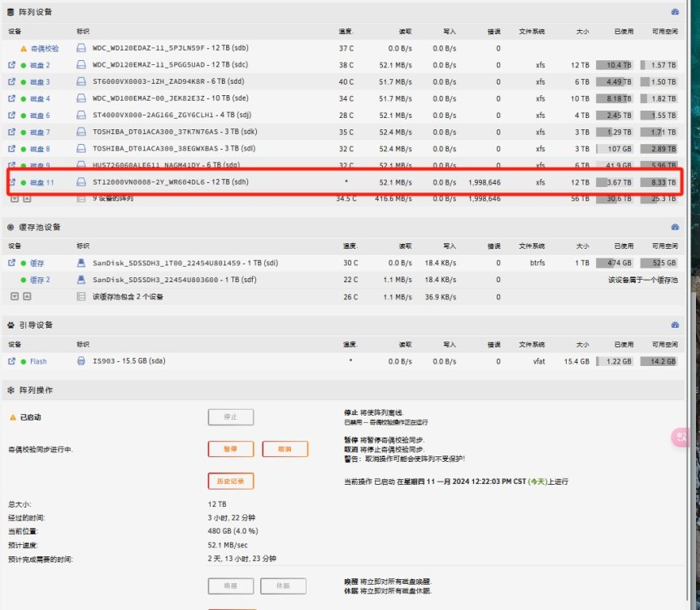Click identifier text ST4000VX000-2AG166_ZGY6CLH1
The width and height of the screenshot is (700, 610).
(153, 115)
